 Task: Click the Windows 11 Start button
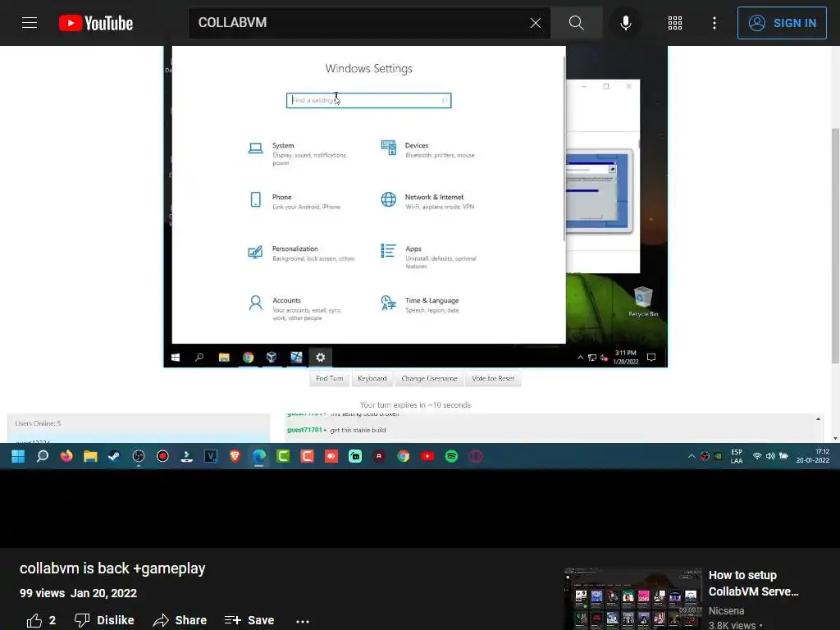[x=18, y=456]
